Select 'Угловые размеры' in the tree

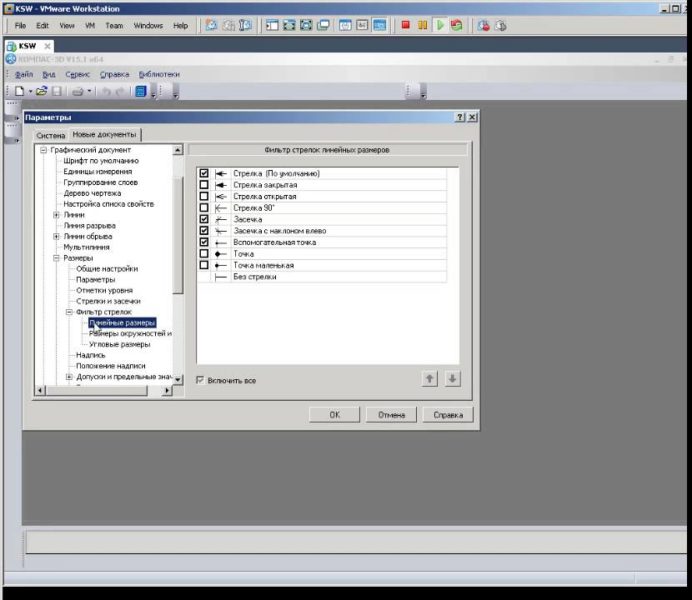click(120, 344)
